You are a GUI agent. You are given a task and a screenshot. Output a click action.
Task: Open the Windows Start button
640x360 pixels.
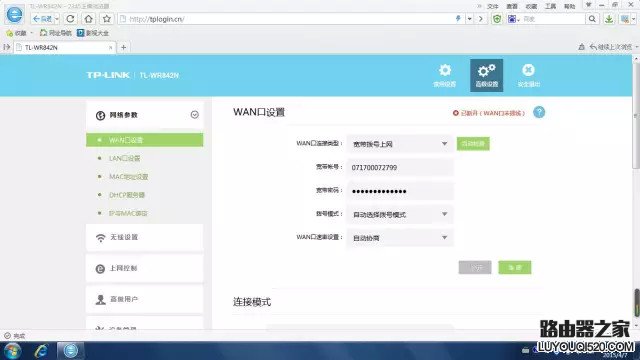(12, 351)
